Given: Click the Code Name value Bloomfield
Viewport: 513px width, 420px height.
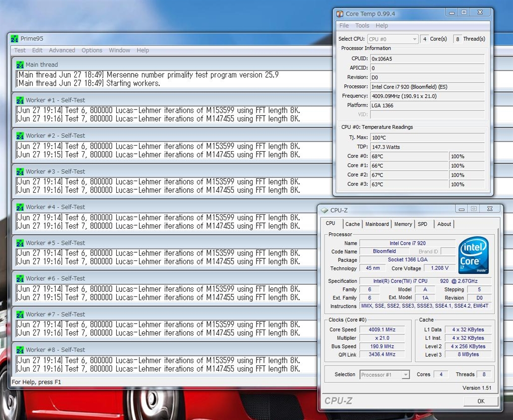Looking at the screenshot, I should point(384,251).
